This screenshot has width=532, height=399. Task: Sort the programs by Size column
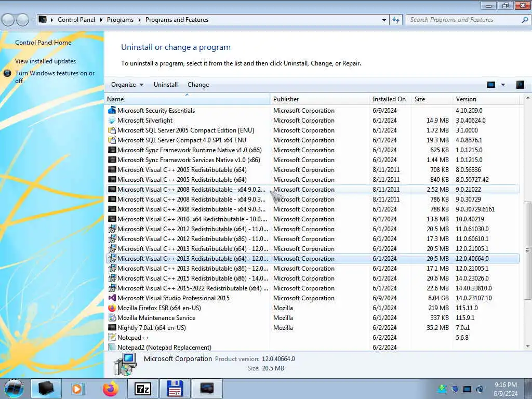(x=432, y=99)
